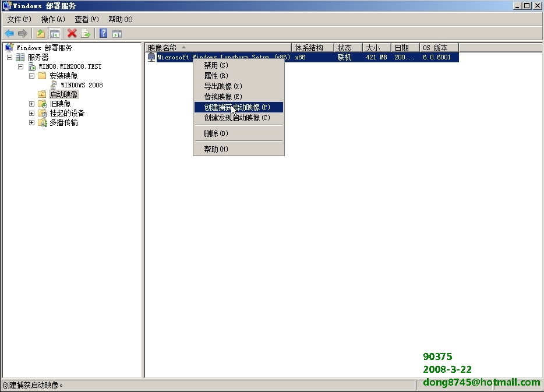The height and width of the screenshot is (392, 544).
Task: Toggle the show/hide console tree icon
Action: (55, 34)
